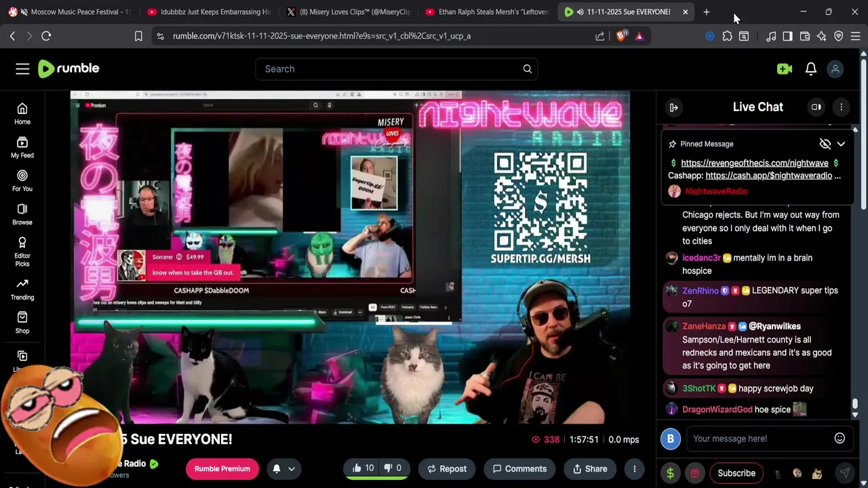Open For You in sidebar
868x488 pixels.
click(22, 180)
